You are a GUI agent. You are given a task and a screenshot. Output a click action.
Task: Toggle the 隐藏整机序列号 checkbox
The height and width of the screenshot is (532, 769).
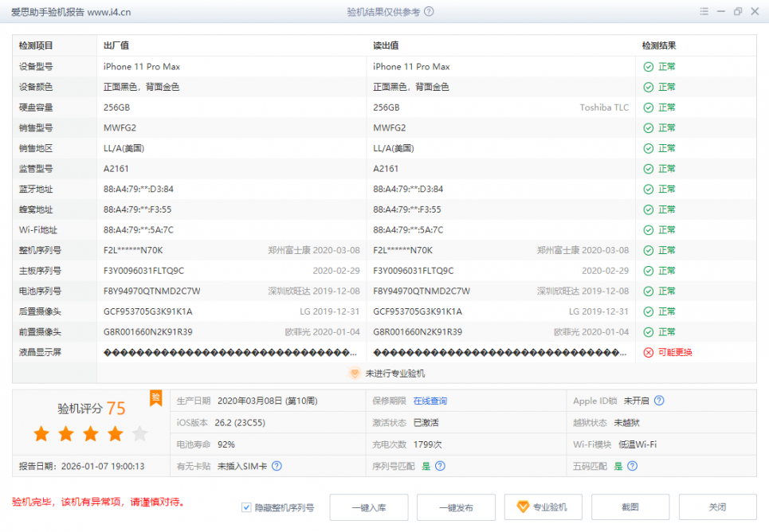[x=246, y=507]
